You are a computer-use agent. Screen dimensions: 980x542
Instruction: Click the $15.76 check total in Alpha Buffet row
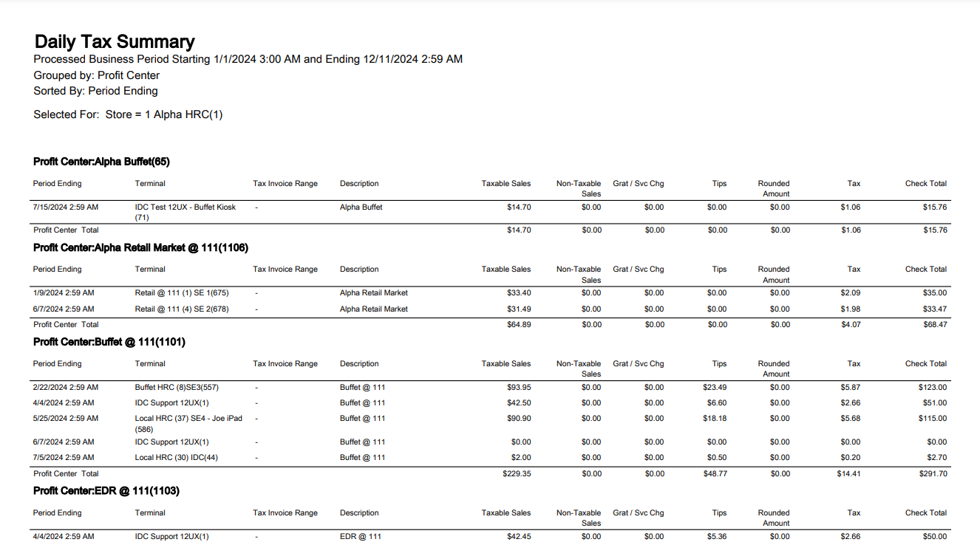pos(935,207)
